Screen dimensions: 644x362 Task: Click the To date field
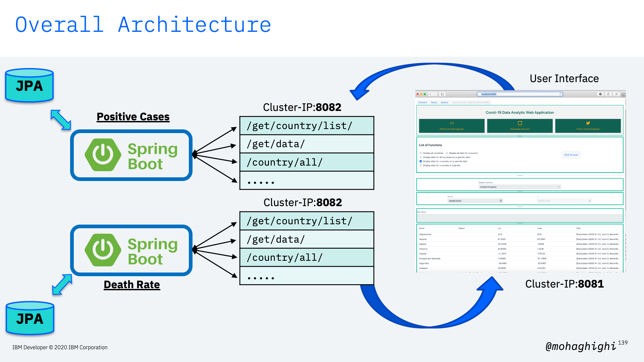(x=565, y=201)
